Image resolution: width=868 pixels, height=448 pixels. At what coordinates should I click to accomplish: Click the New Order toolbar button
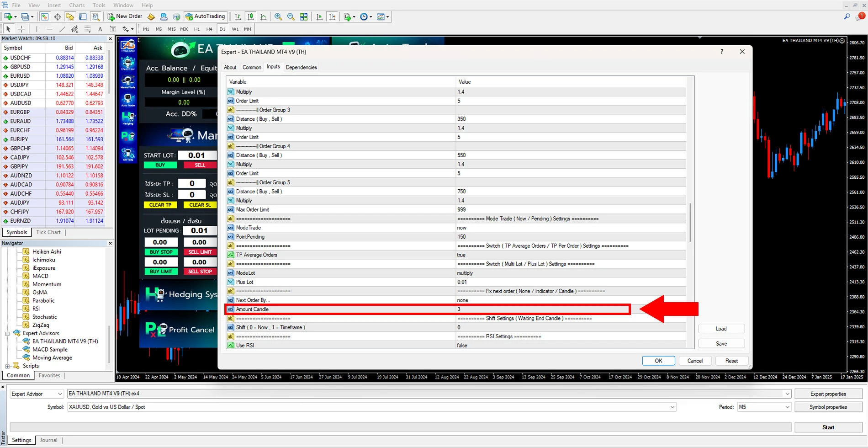tap(125, 16)
